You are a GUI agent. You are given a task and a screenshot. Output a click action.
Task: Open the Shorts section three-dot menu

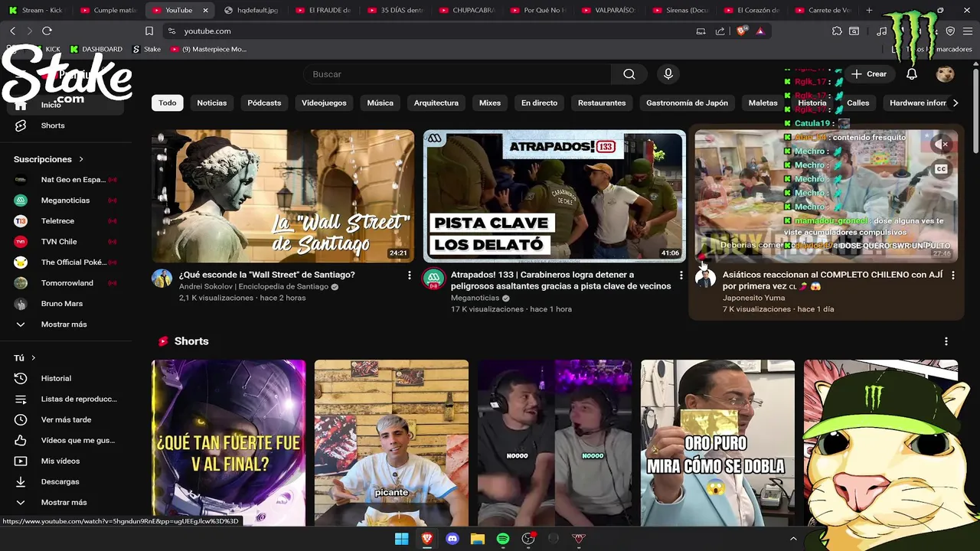pyautogui.click(x=946, y=341)
